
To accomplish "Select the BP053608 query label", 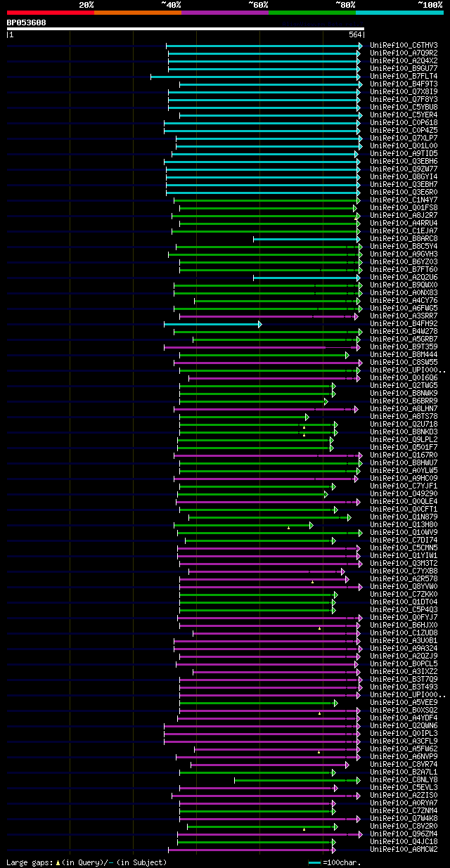I will (x=27, y=22).
